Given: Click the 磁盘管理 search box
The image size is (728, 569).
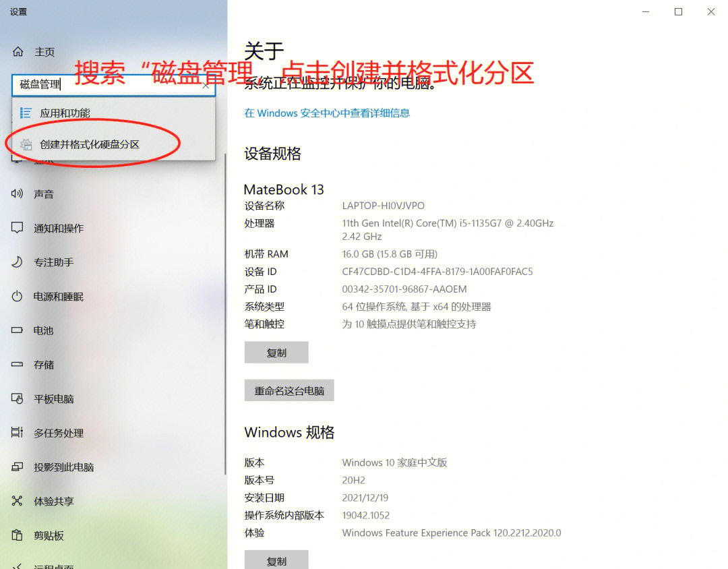Looking at the screenshot, I should tap(113, 84).
